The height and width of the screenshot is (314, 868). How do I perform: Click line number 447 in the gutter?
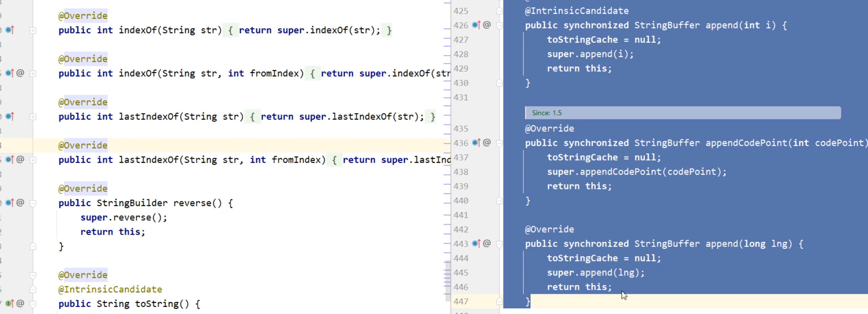(x=461, y=301)
